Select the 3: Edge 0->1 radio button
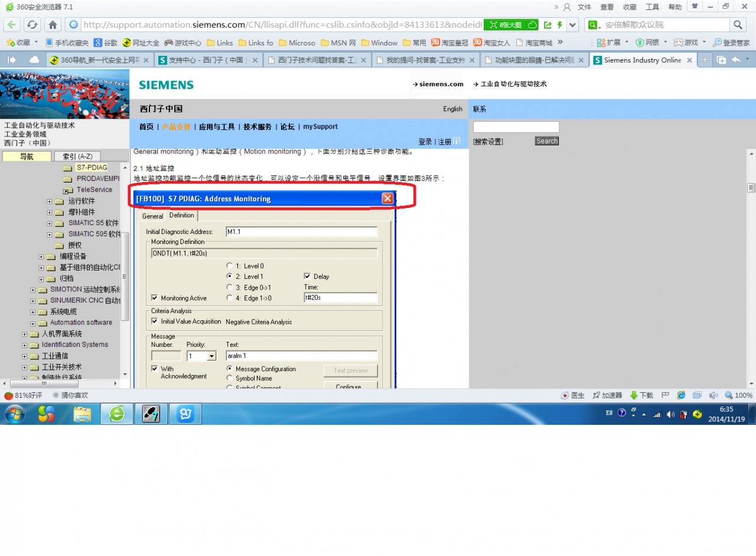756x556 pixels. coord(230,287)
